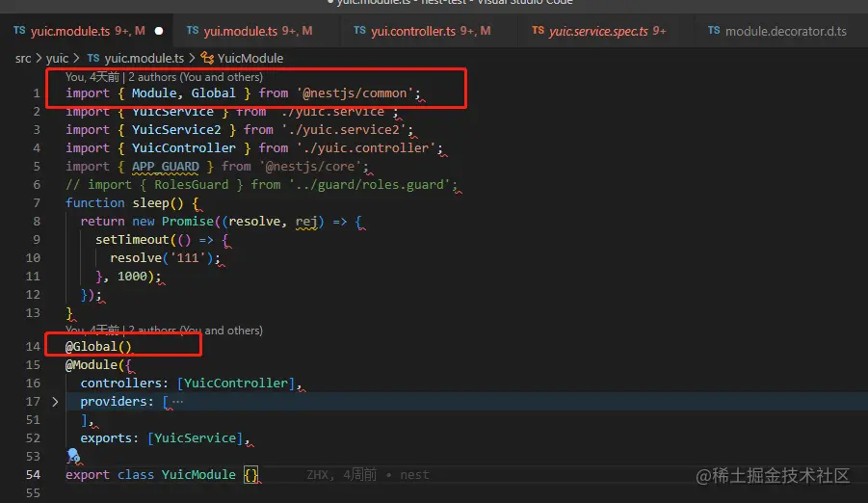Expand the folded providers array
The width and height of the screenshot is (868, 503).
tap(55, 402)
